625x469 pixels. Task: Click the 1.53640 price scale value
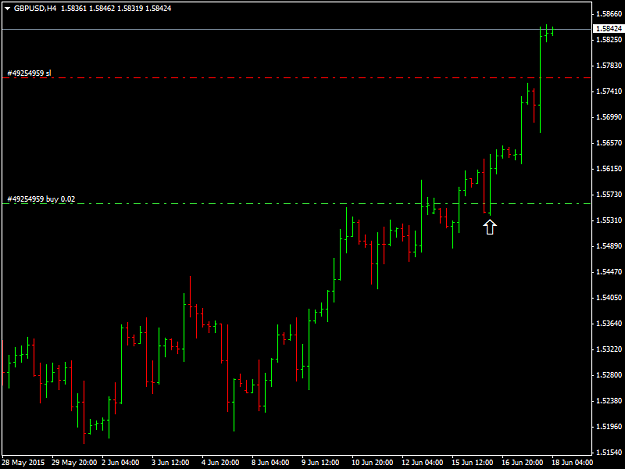pyautogui.click(x=609, y=323)
